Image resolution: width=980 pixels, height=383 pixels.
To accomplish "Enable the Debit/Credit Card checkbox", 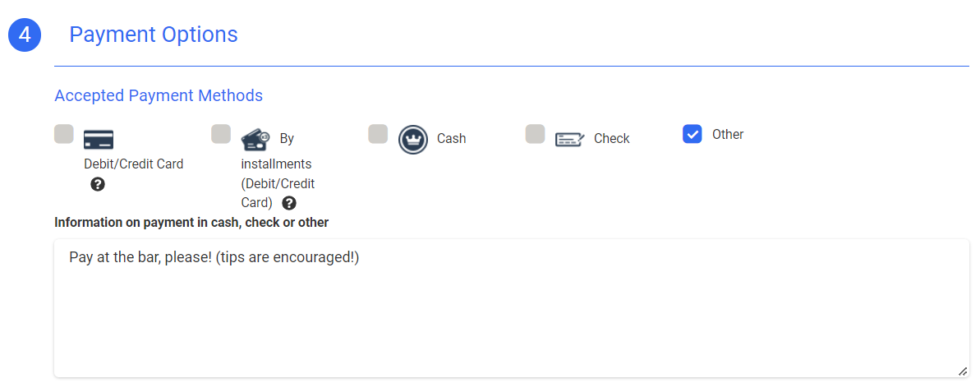I will tap(64, 134).
